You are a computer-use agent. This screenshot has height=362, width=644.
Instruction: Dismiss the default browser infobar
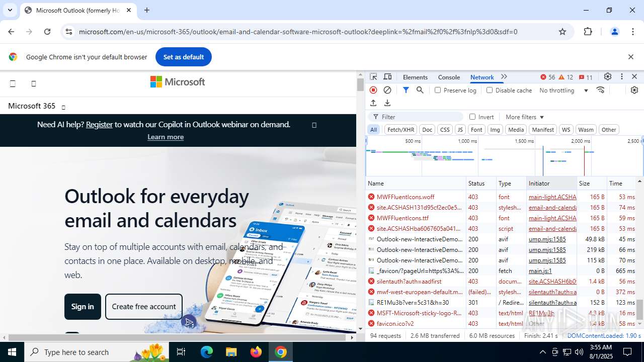pos(631,57)
